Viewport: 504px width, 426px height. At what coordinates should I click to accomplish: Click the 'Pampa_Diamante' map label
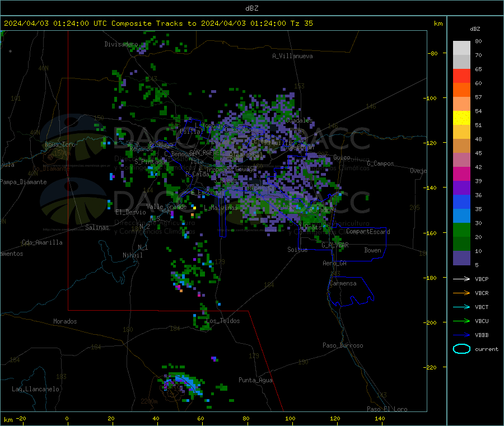tap(24, 182)
